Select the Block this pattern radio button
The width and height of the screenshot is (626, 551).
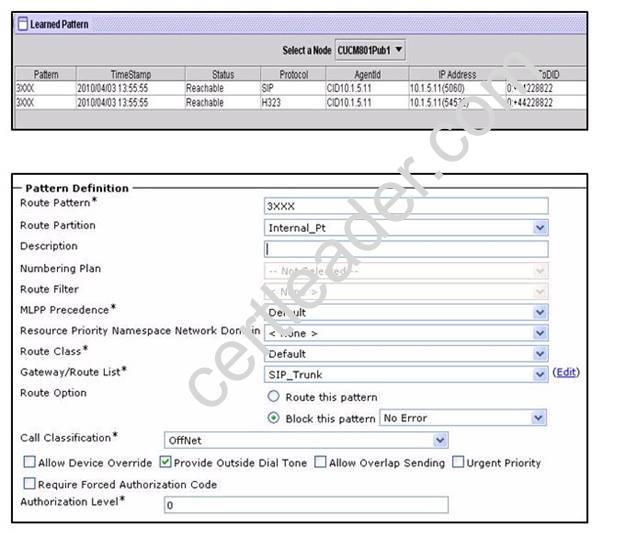(x=273, y=418)
